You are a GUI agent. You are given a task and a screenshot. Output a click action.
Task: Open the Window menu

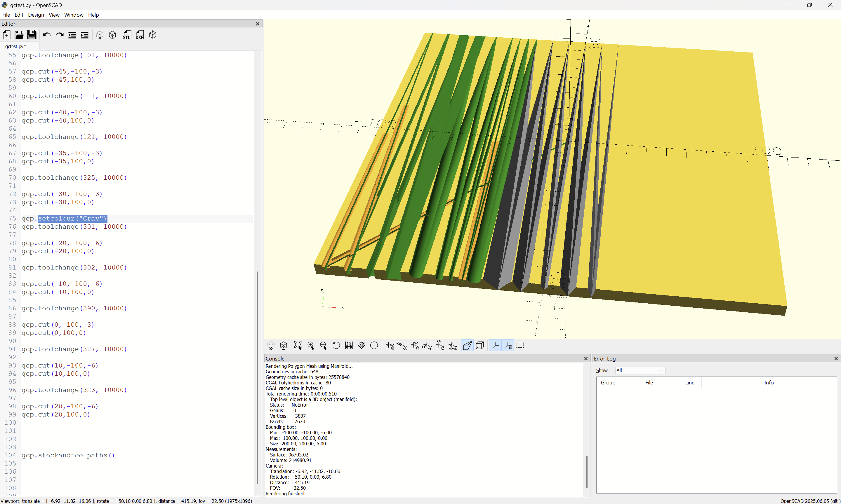tap(73, 15)
